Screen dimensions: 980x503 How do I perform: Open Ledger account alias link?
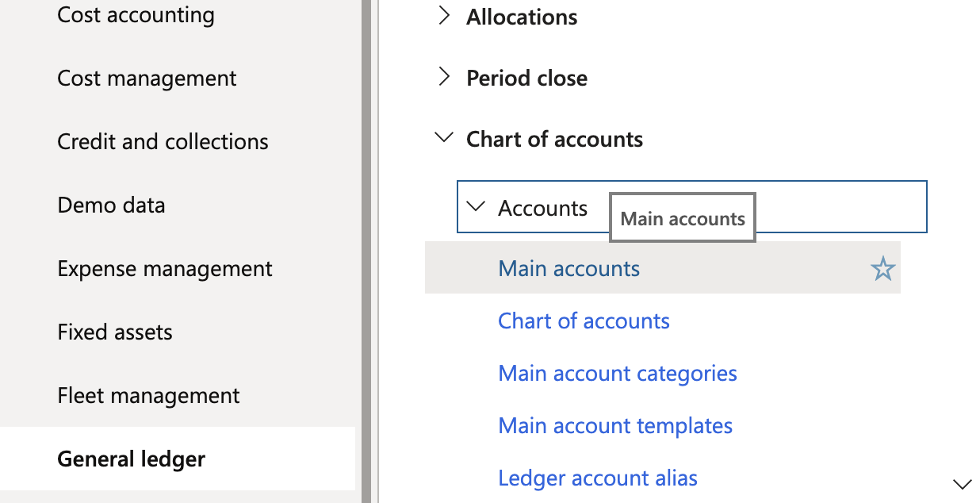[598, 478]
